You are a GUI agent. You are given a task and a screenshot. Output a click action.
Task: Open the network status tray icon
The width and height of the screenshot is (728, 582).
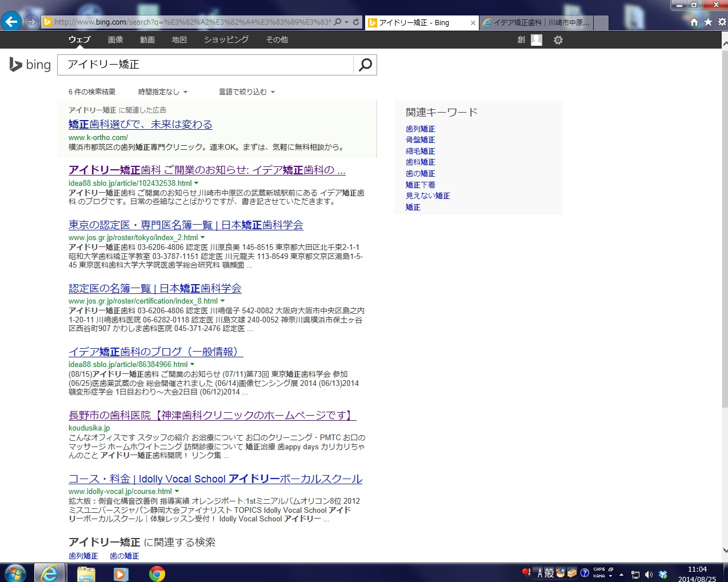click(635, 575)
